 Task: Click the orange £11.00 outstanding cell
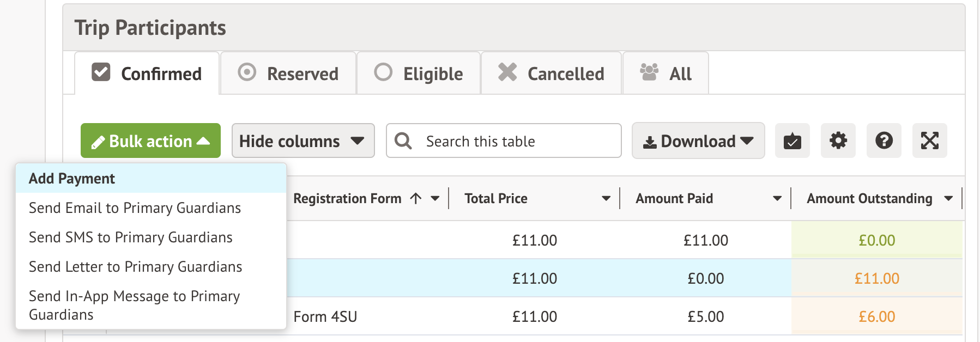(876, 278)
